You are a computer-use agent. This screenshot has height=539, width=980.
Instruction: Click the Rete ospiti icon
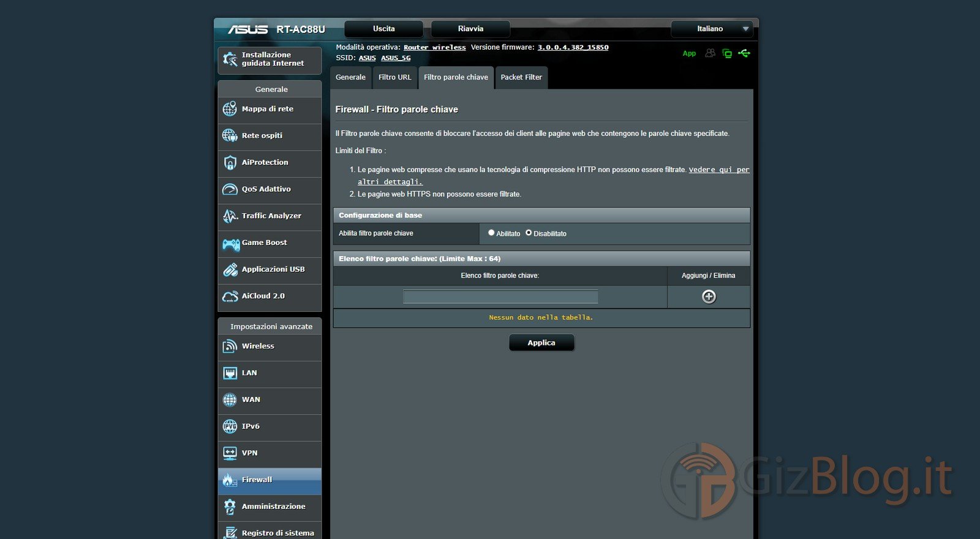(x=230, y=135)
